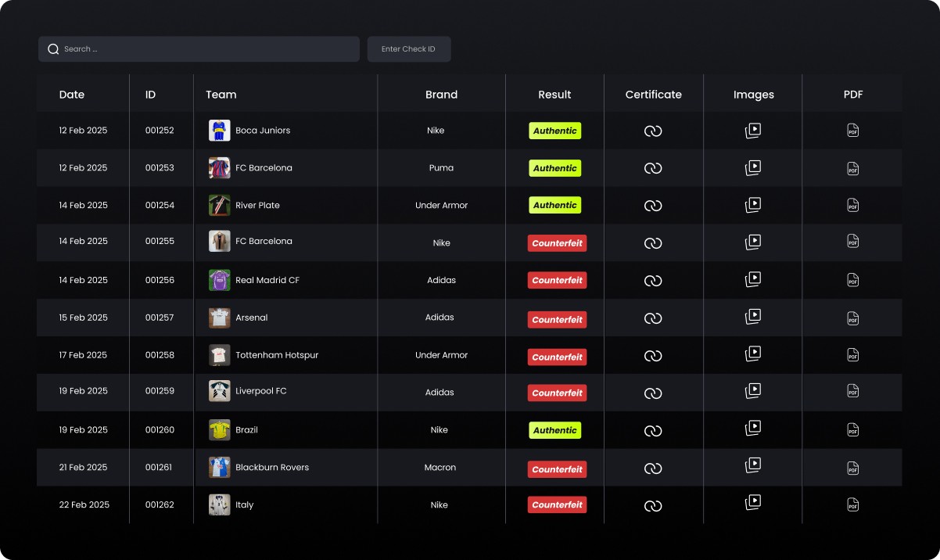The height and width of the screenshot is (560, 940).
Task: Open the certificate for Real Madrid CF
Action: coord(653,280)
